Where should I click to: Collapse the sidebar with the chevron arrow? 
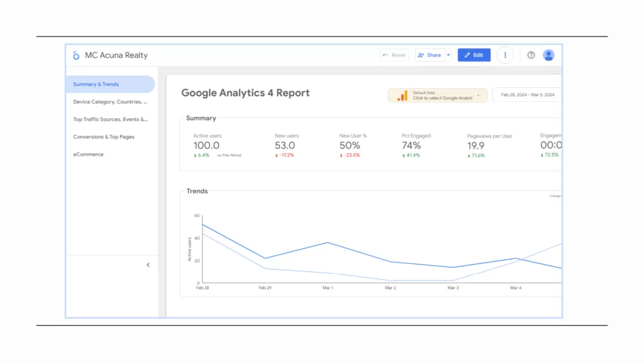[x=148, y=265]
